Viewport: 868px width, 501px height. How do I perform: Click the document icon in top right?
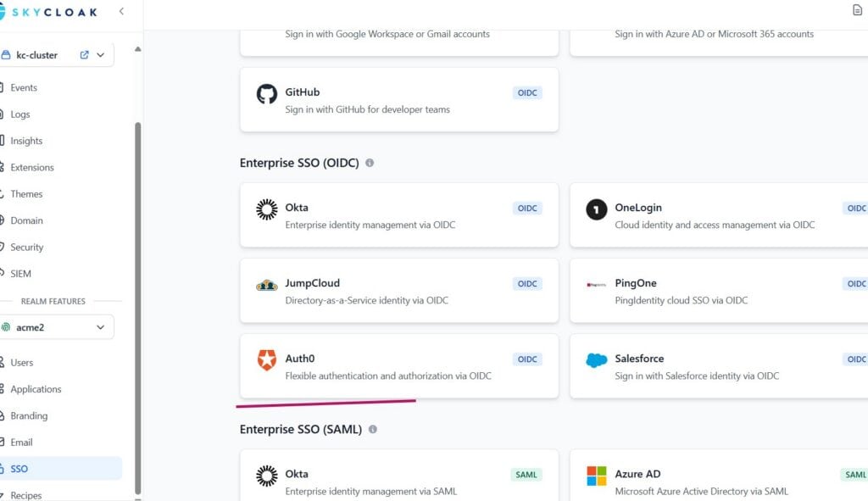click(x=857, y=10)
